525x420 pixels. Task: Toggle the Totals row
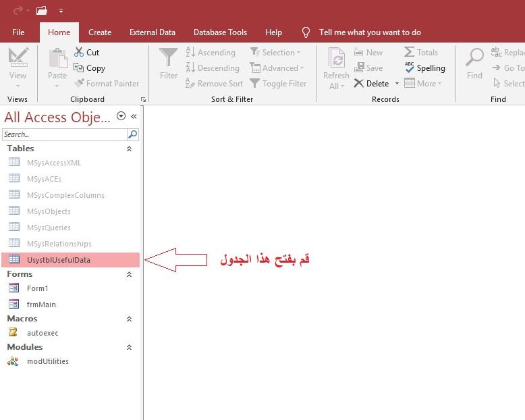(x=421, y=53)
